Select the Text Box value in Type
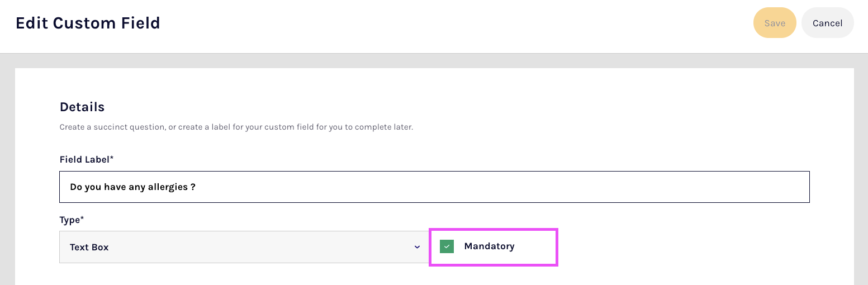This screenshot has height=285, width=868. (x=89, y=247)
